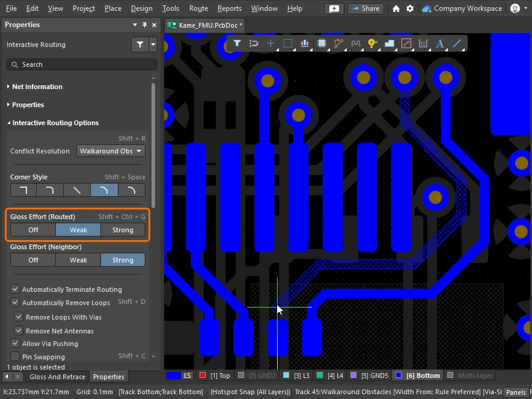Set Gloss Effort (Routed) to Strong
This screenshot has height=399, width=532.
[123, 230]
